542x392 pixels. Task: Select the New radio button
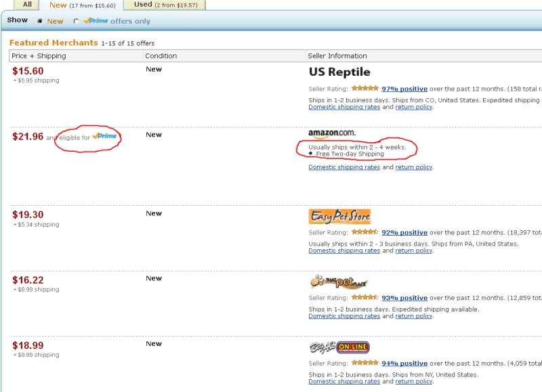tap(40, 22)
